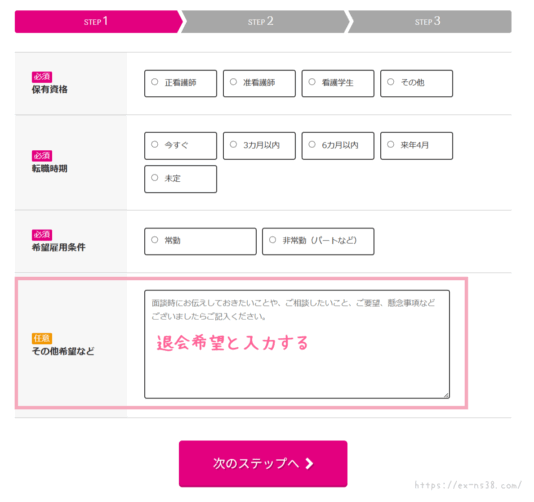
Task: Choose 来年4月 as timing
Action: point(417,146)
